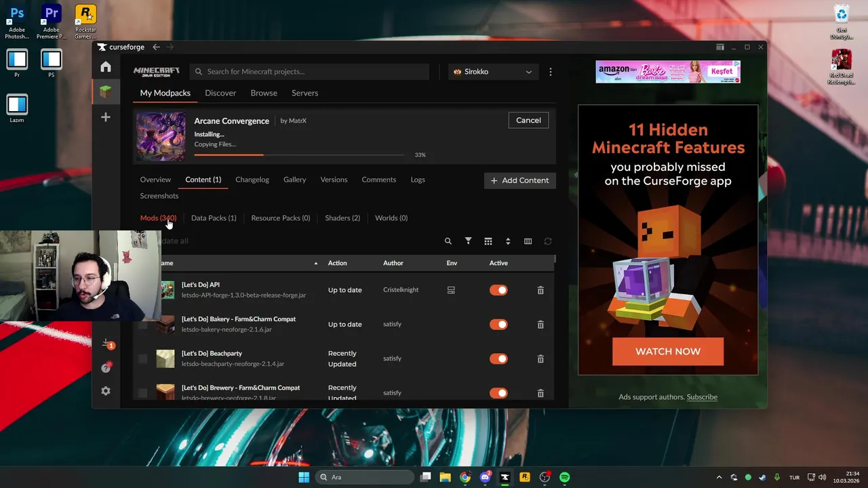Delete [Let's Do] Beachparty mod with trash icon
Image resolution: width=868 pixels, height=488 pixels.
(540, 359)
